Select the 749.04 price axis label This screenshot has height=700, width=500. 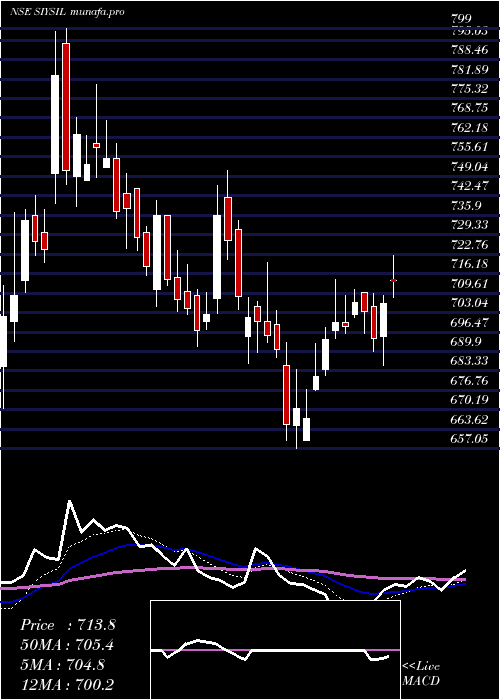pyautogui.click(x=469, y=166)
